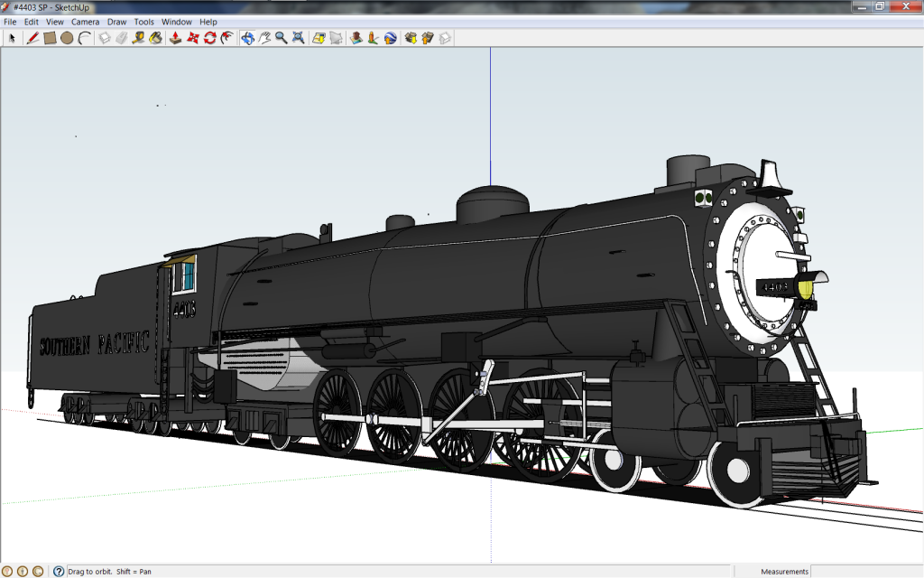Pick the Rectangle drawing tool

50,38
